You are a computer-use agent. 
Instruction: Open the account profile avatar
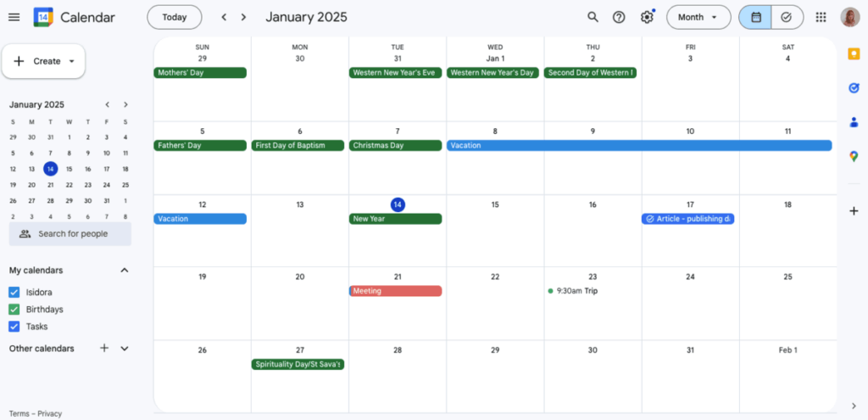850,17
